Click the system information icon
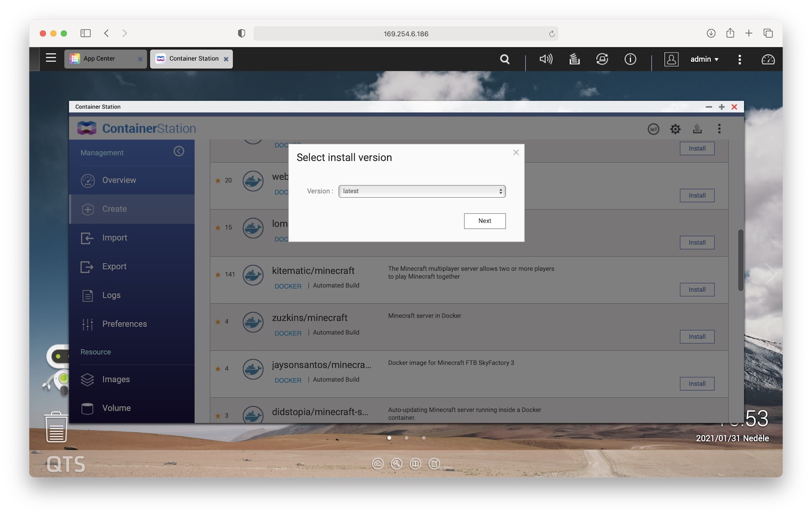Screen dimensions: 812x516 pos(630,59)
